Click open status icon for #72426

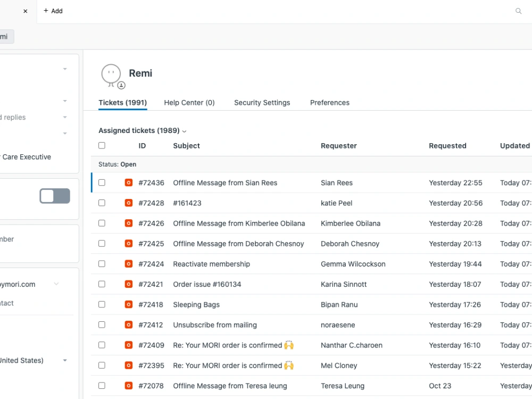[x=129, y=223]
